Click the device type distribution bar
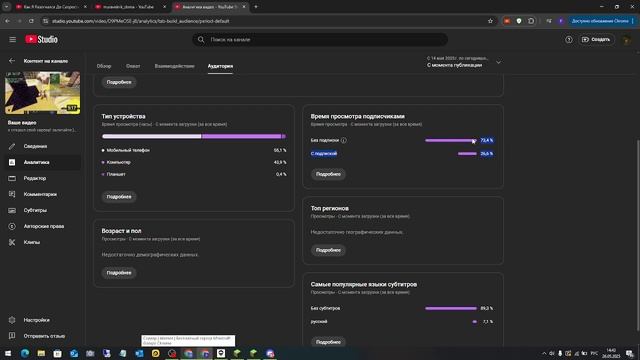 (x=194, y=136)
